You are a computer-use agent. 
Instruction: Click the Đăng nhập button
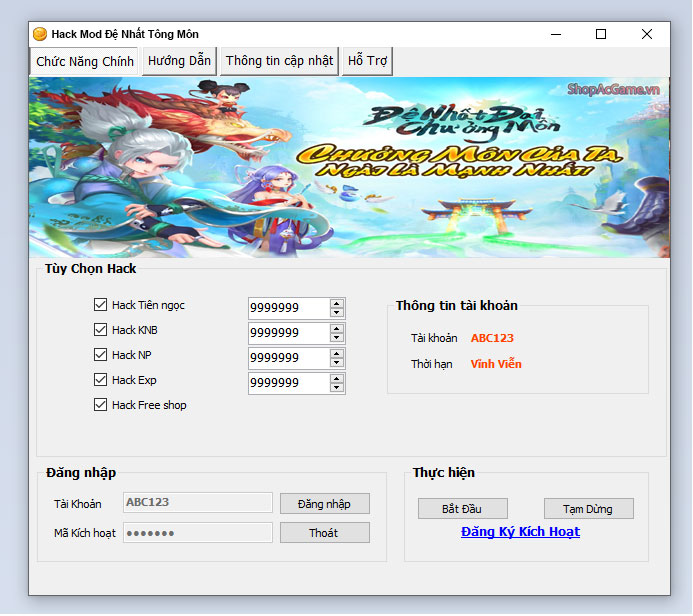pos(325,504)
